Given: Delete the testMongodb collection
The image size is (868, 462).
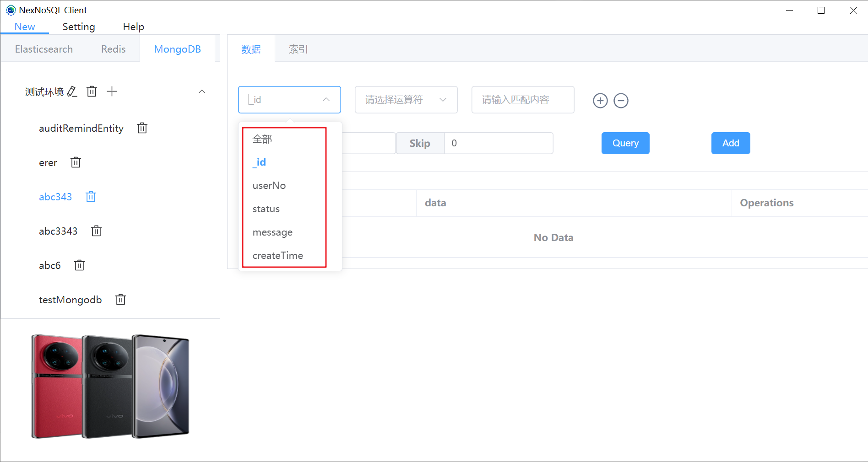Looking at the screenshot, I should click(120, 300).
